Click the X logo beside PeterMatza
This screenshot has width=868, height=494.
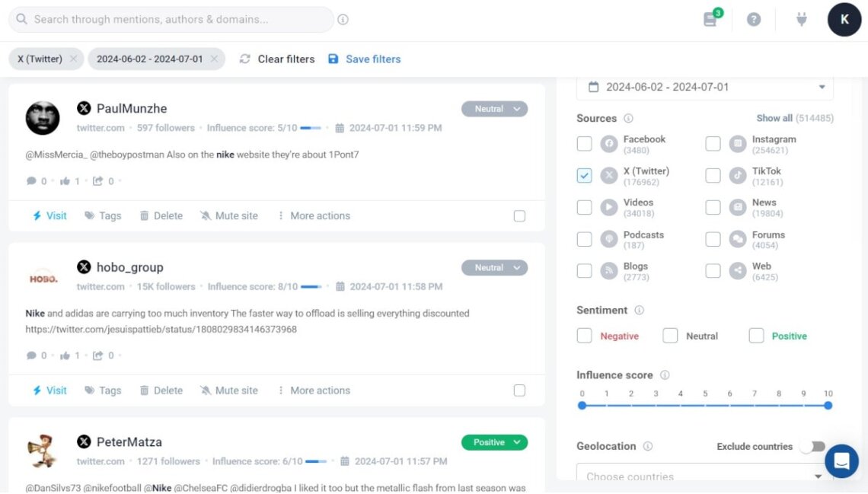[84, 441]
